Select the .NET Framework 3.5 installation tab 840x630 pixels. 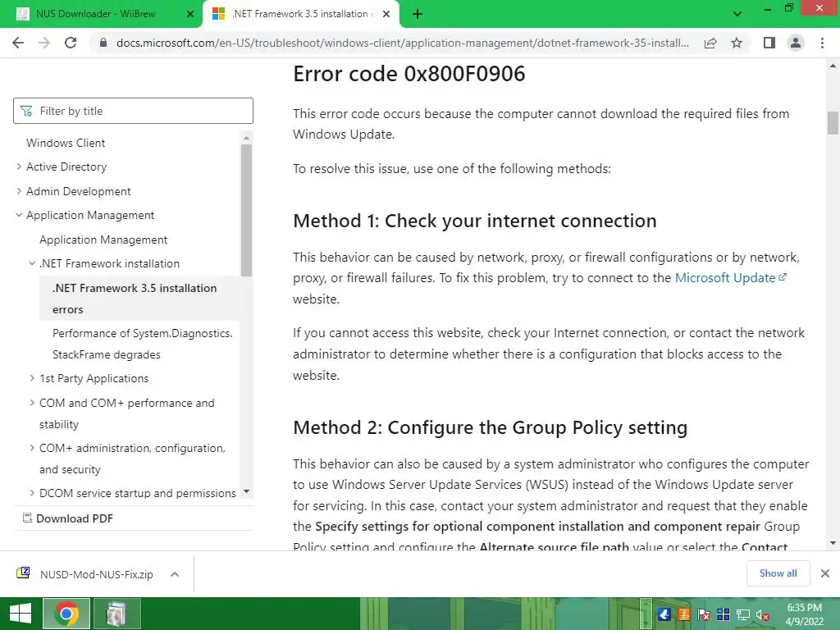tap(300, 14)
